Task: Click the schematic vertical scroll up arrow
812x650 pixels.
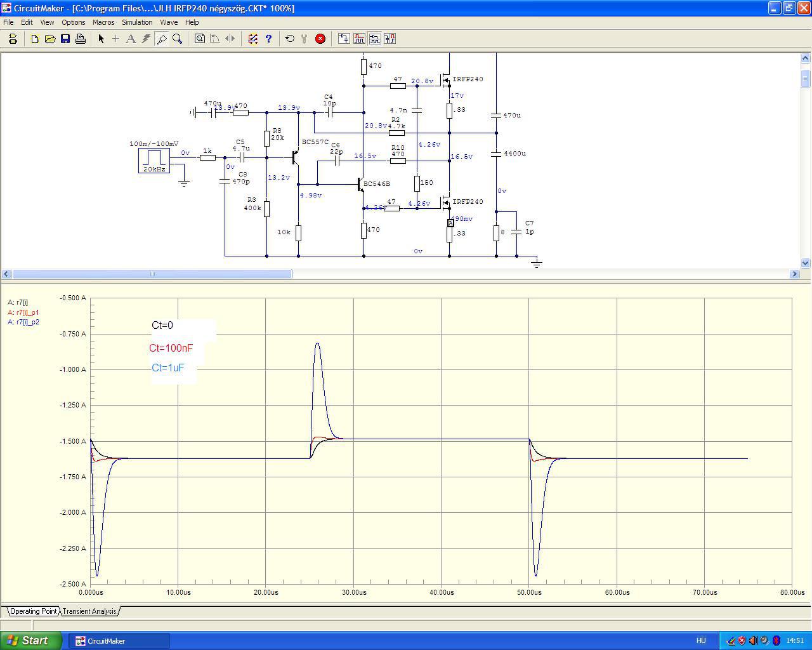Action: 806,58
